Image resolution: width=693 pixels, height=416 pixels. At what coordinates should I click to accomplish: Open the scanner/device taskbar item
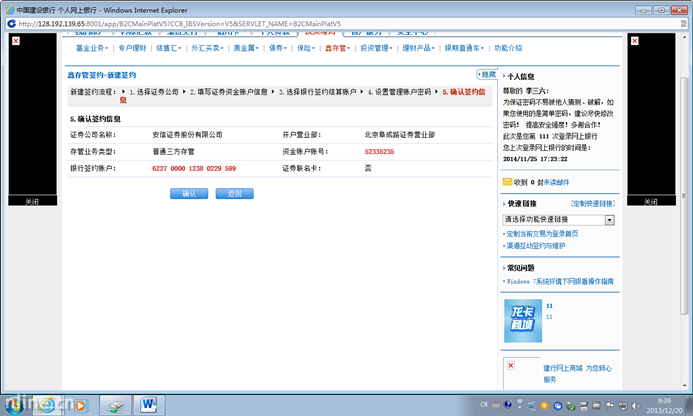(116, 405)
